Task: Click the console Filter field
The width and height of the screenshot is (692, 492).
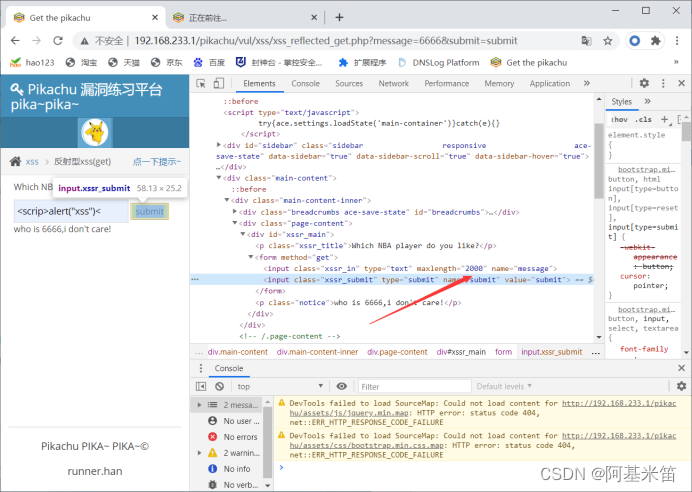Action: tap(415, 387)
